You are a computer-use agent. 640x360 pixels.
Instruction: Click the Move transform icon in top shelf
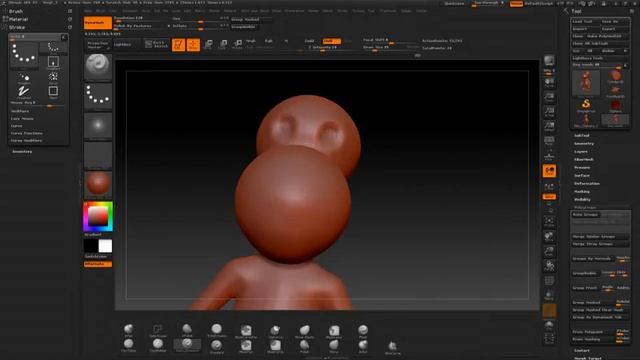(x=208, y=44)
